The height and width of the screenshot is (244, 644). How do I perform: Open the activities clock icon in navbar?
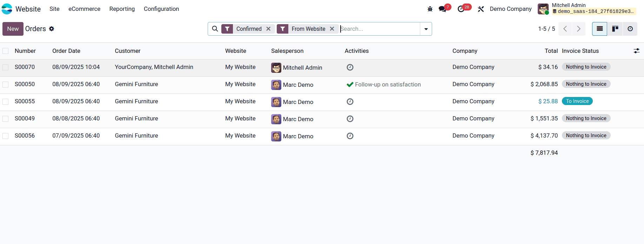461,9
